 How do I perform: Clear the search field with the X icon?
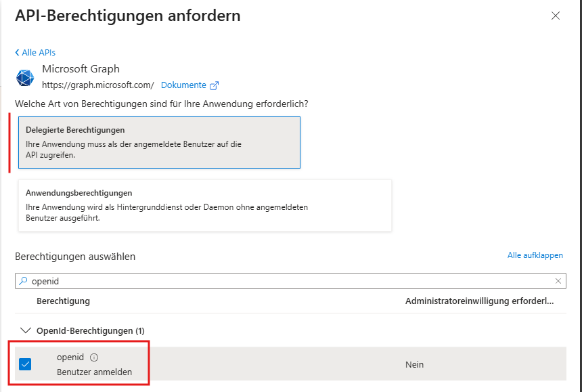[558, 281]
